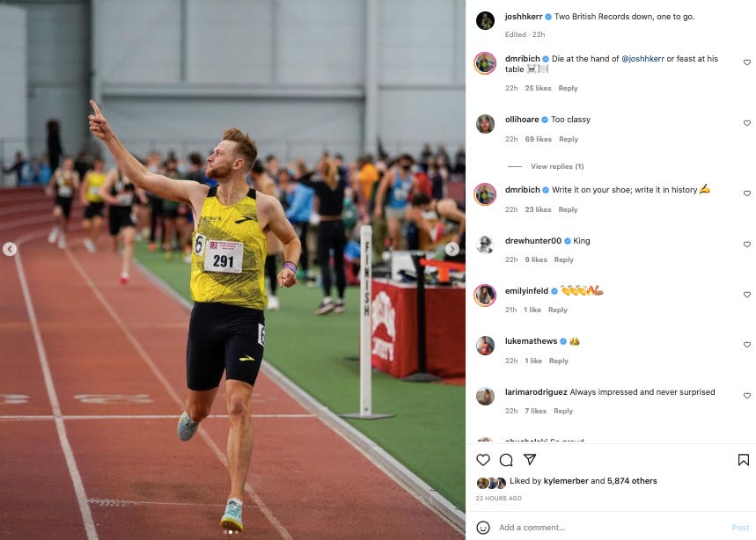Reply to emilyinfeld's comment
Viewport: 756px width, 540px height.
pyautogui.click(x=557, y=310)
